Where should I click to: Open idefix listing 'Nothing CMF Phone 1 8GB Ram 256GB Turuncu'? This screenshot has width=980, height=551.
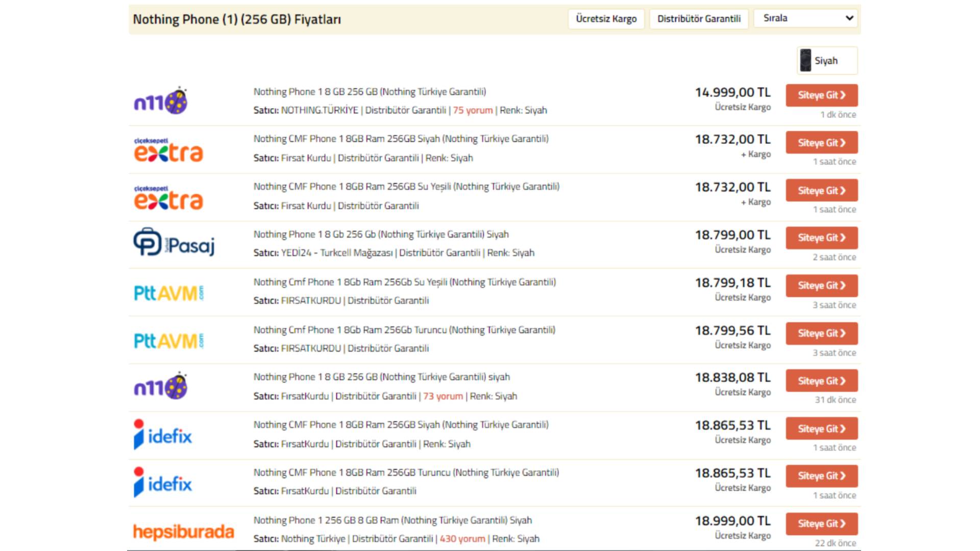(x=406, y=472)
